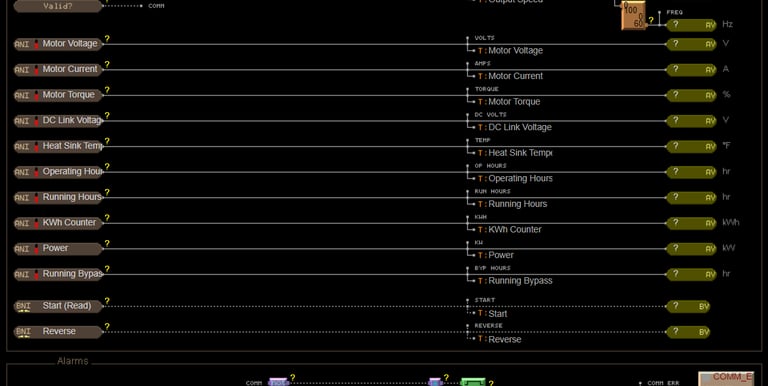Open the Running Bypass trend block

click(x=515, y=281)
